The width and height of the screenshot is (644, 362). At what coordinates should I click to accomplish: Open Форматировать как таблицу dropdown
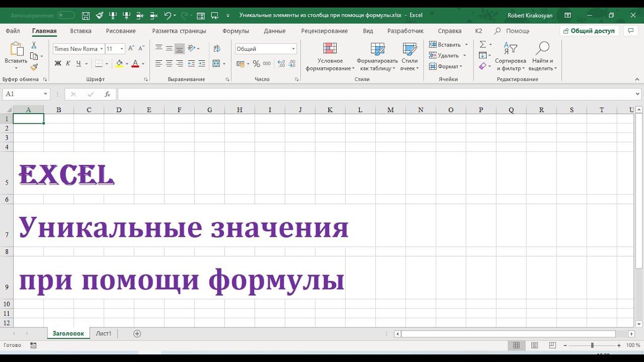[377, 57]
